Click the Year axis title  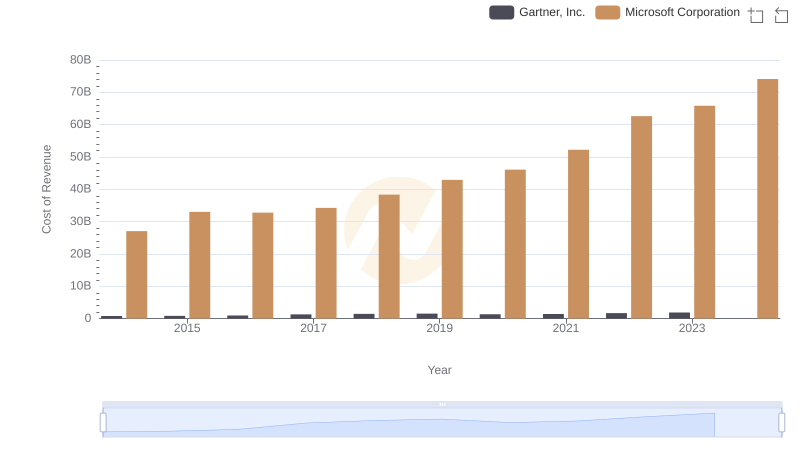point(439,370)
